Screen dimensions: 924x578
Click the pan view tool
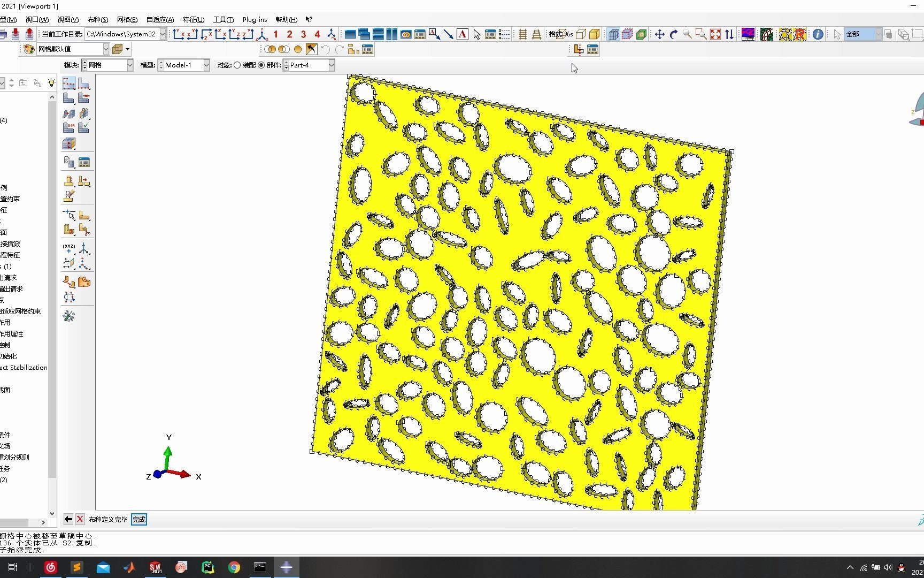[659, 34]
